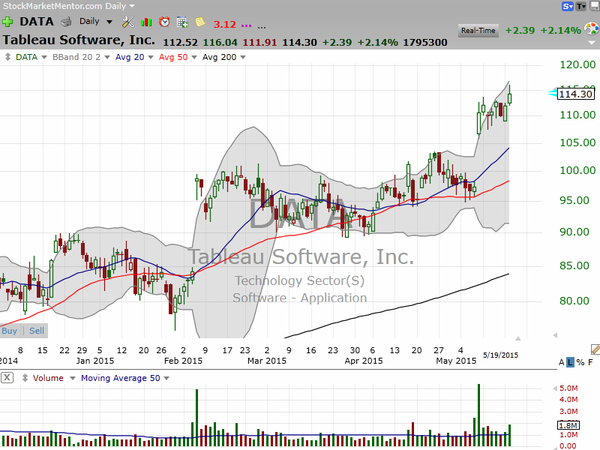Open the yellow sticky note icon
This screenshot has height=450, width=600.
pyautogui.click(x=200, y=22)
